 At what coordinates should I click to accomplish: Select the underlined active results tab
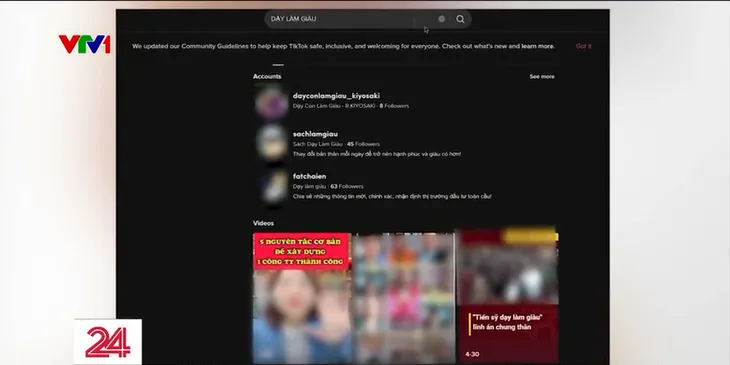(x=278, y=65)
